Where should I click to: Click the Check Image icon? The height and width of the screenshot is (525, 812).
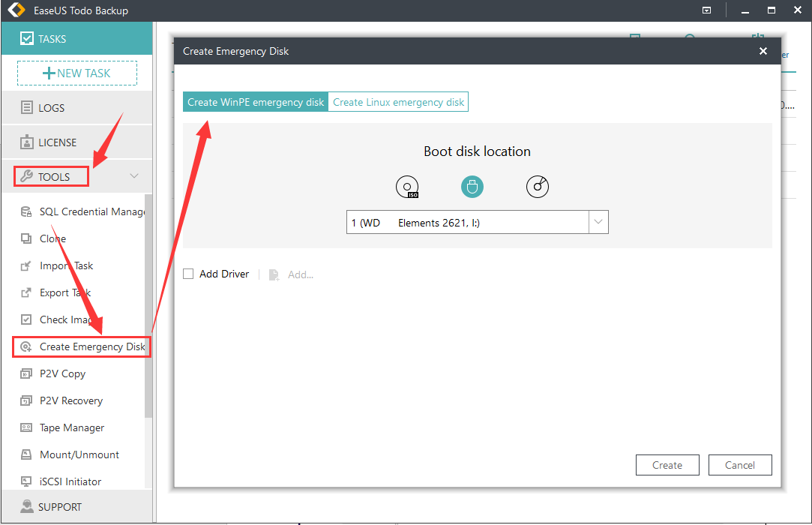(26, 319)
